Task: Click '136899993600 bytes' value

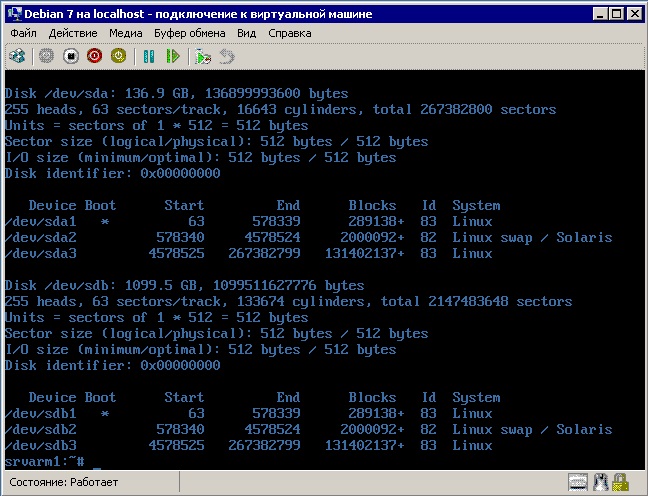Action: click(x=276, y=93)
